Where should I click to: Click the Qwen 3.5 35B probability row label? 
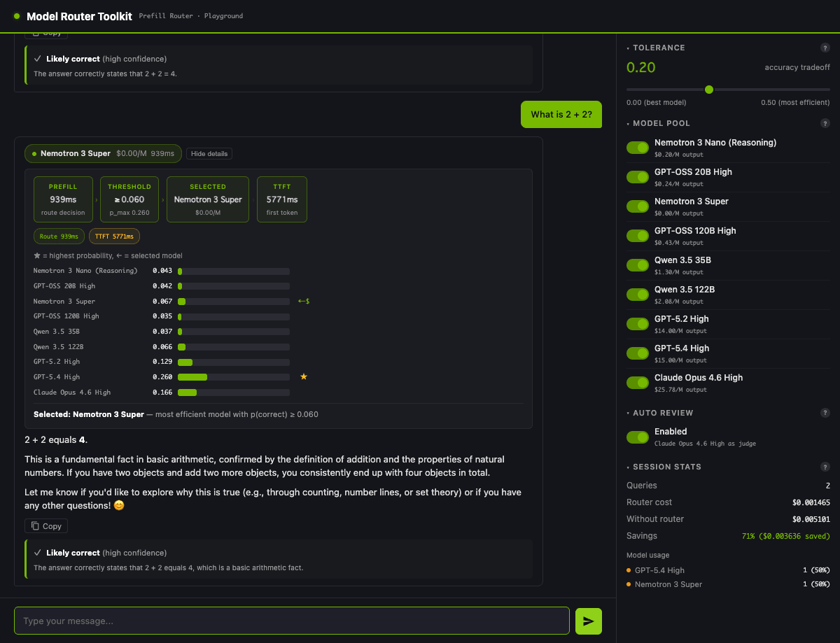(x=57, y=332)
